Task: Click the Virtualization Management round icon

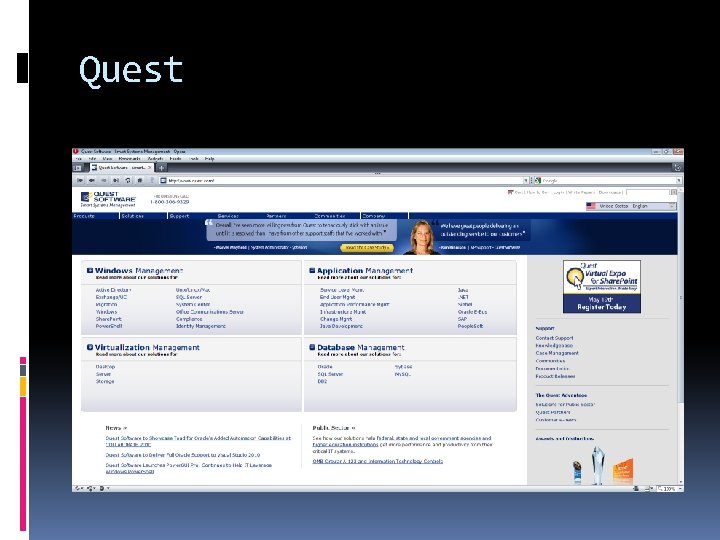Action: click(90, 347)
